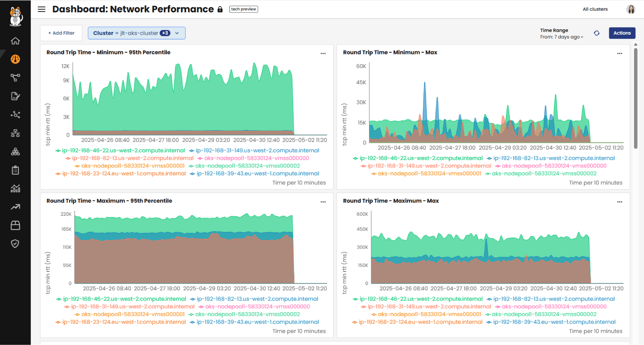
Task: Open the branching nodes graph icon in sidebar
Action: (15, 78)
